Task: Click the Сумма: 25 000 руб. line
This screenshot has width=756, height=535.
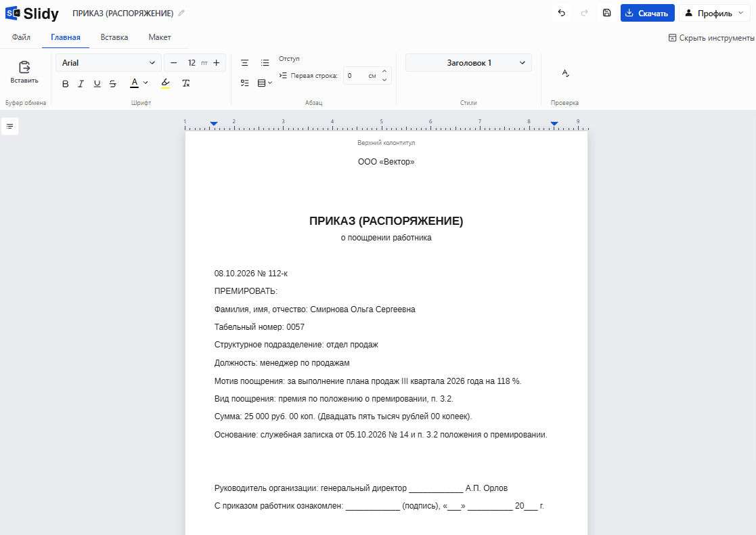Action: [x=343, y=416]
